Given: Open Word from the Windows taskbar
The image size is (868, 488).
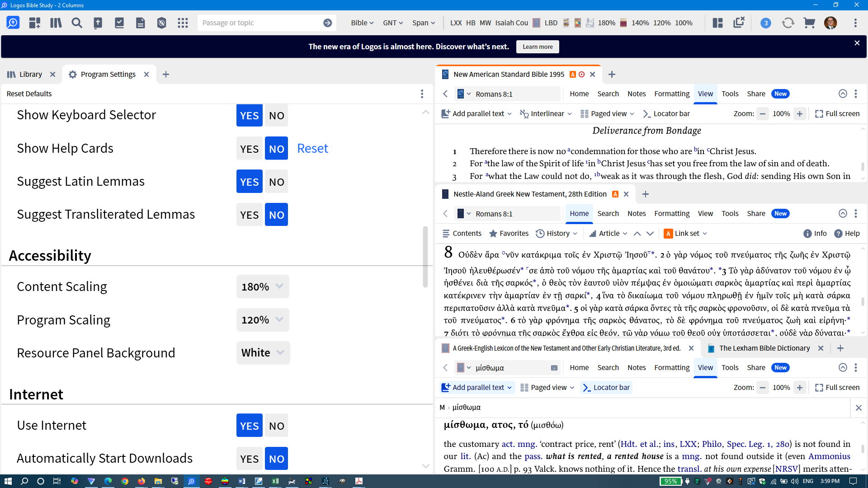Looking at the screenshot, I should [x=241, y=481].
